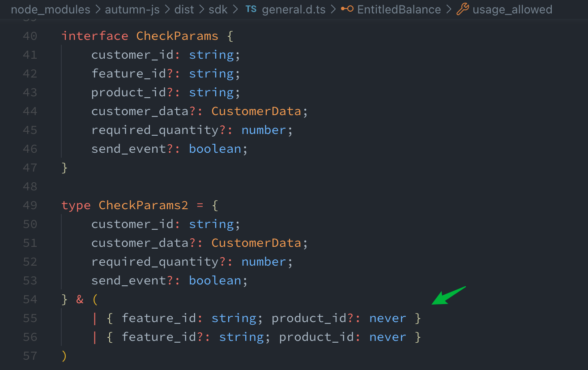Click the EntitledBalance interface symbol icon

coord(347,9)
